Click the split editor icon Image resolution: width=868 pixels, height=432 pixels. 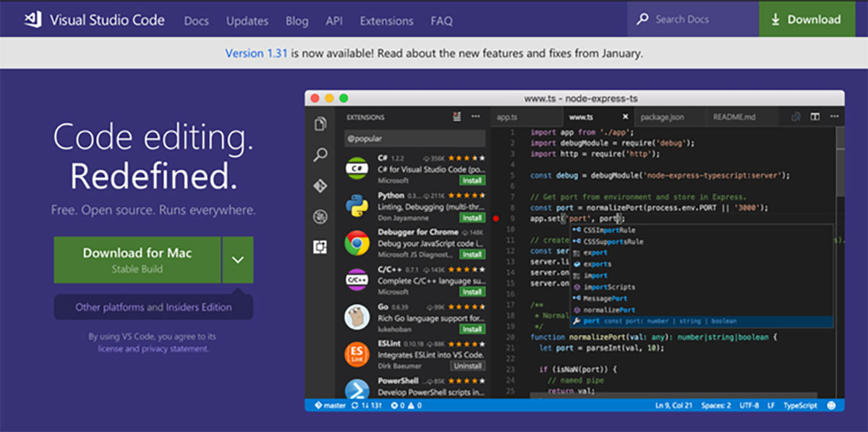(814, 117)
